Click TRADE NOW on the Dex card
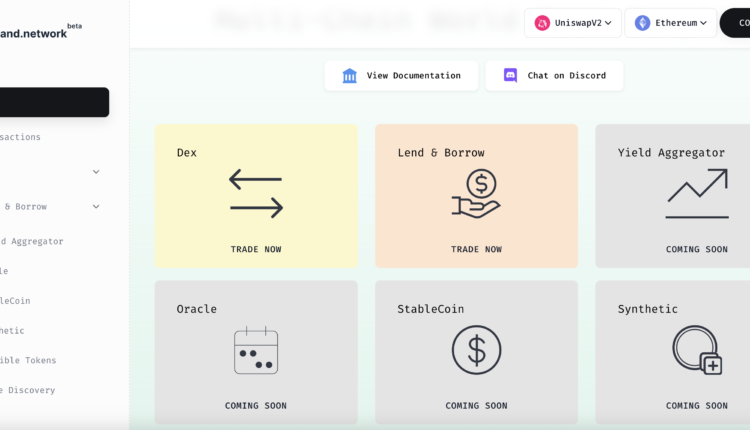The height and width of the screenshot is (430, 750). [256, 249]
